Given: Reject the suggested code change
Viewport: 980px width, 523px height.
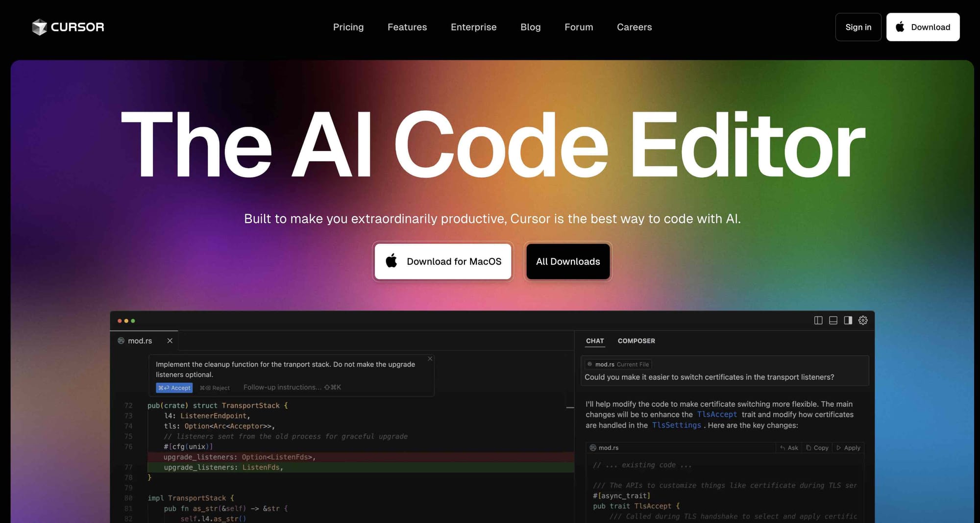Looking at the screenshot, I should [x=215, y=388].
